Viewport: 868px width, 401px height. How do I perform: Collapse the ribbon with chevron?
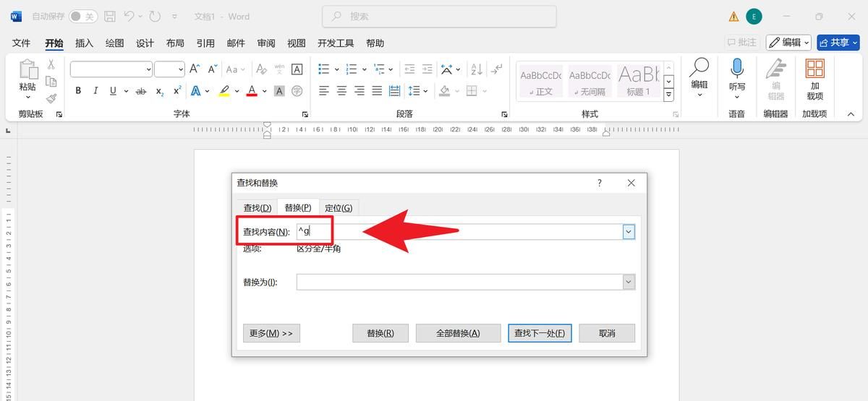[x=851, y=113]
